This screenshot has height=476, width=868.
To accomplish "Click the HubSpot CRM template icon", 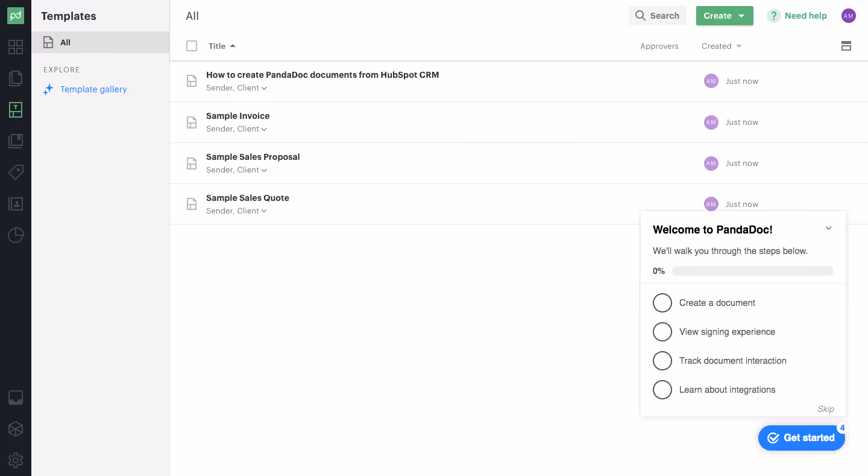I will [192, 81].
